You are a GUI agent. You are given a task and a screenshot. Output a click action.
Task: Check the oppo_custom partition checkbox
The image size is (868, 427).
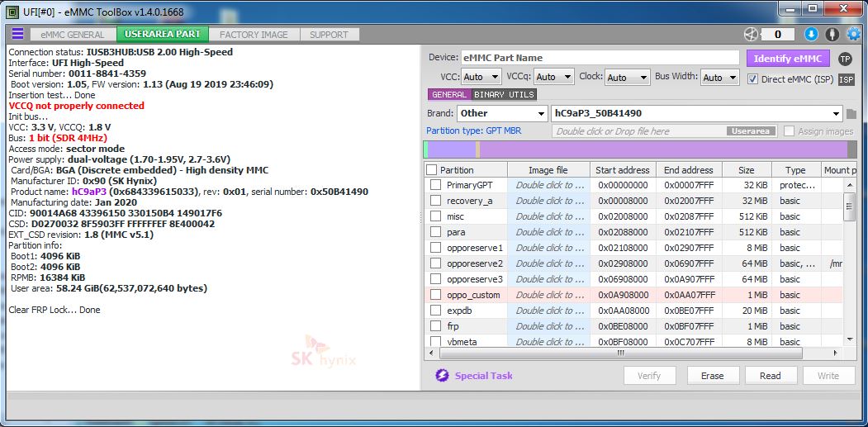436,295
